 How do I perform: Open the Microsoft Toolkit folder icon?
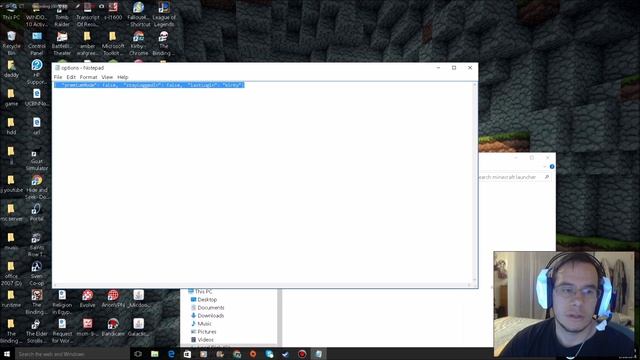[113, 43]
